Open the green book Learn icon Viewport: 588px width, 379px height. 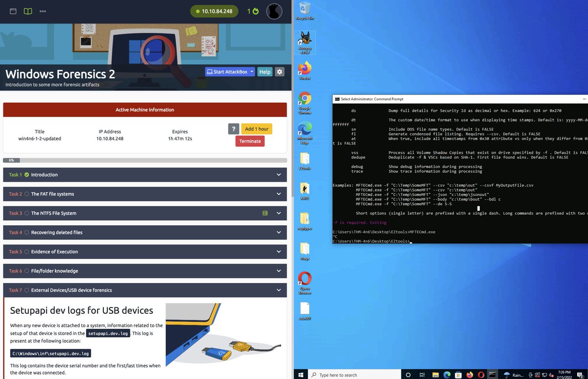(28, 11)
